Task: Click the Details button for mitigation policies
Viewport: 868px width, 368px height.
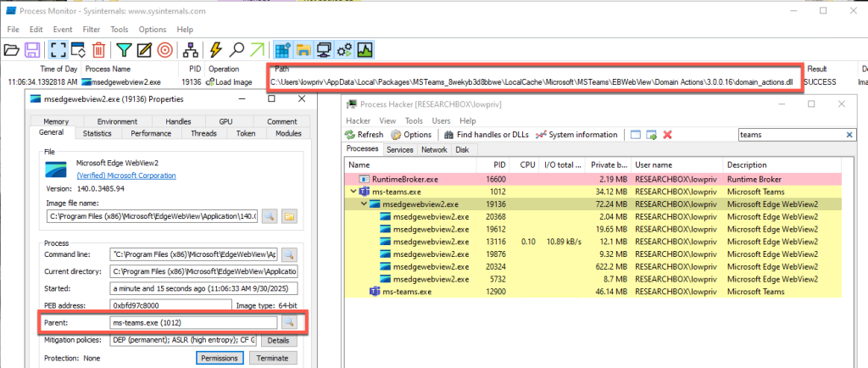Action: 279,340
